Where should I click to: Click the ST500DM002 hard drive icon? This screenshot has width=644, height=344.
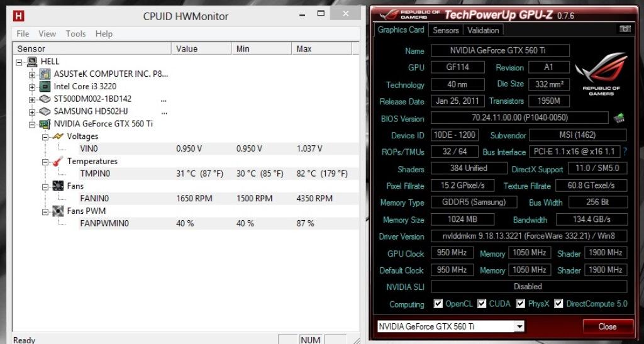tap(45, 99)
